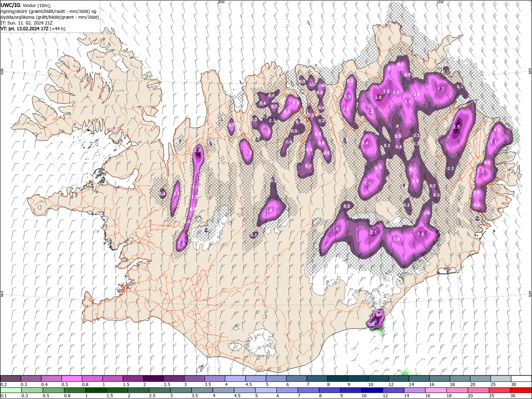Pick the lower-row deep blue swatch starting at 10
532x399 pixels.
[x=372, y=390]
